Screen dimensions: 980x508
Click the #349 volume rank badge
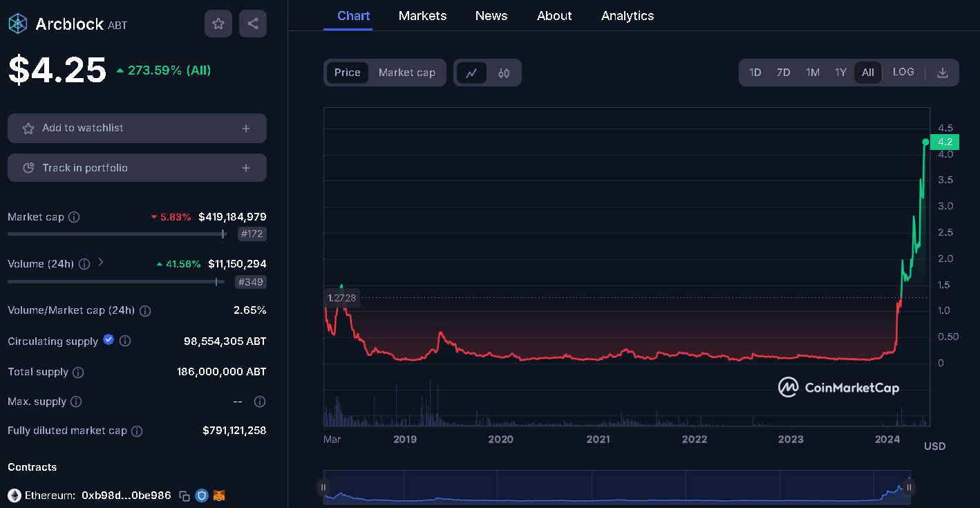coord(251,282)
